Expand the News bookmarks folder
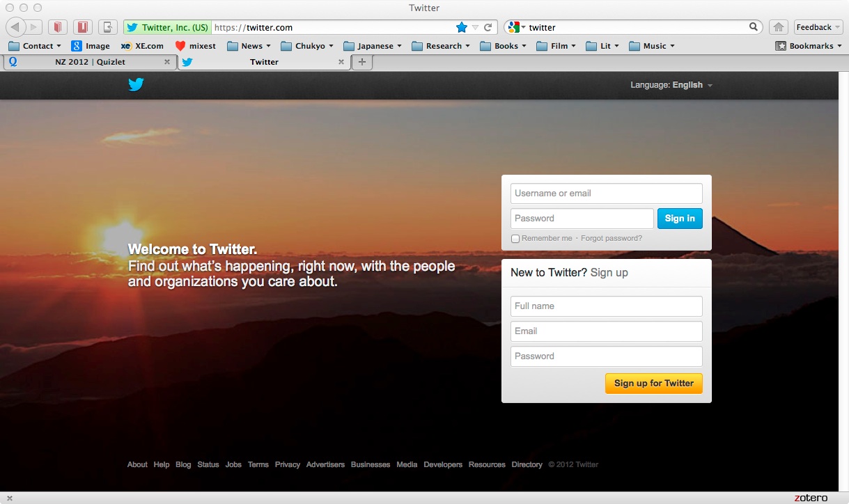 click(x=249, y=46)
